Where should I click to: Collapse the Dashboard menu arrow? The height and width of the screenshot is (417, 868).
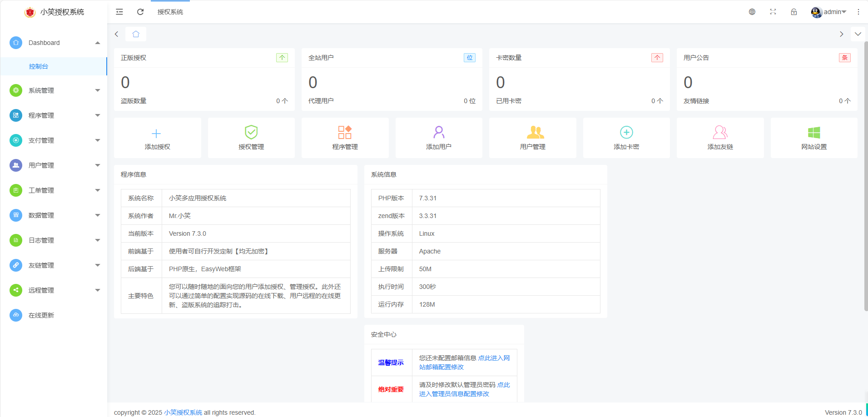98,43
